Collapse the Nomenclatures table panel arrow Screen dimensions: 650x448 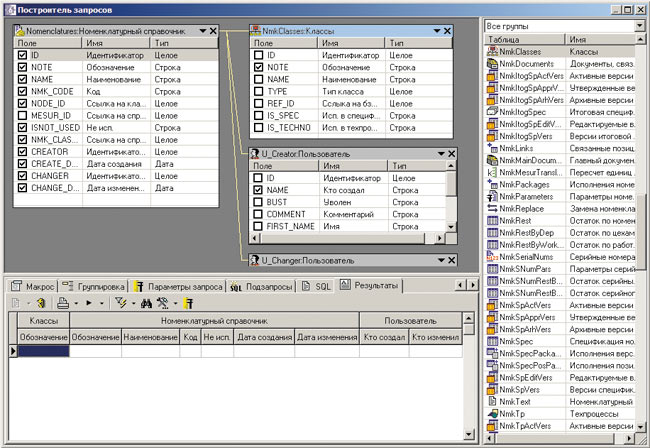[x=203, y=31]
